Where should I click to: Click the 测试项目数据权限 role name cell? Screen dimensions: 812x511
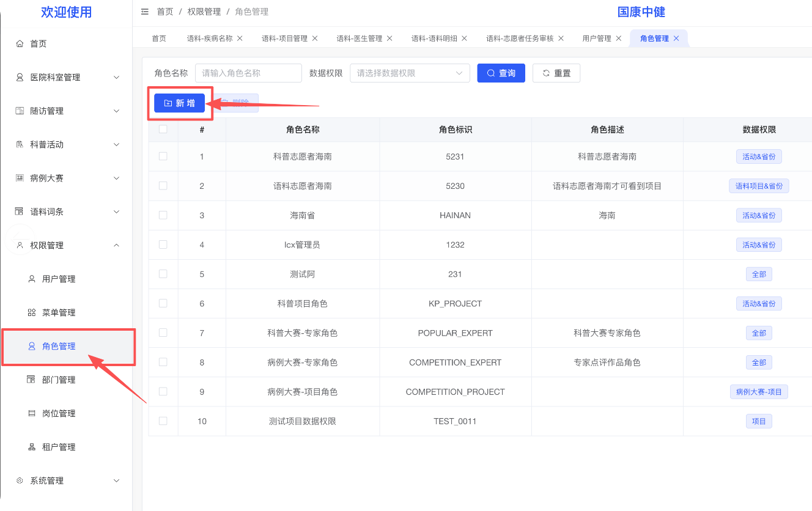pyautogui.click(x=303, y=421)
